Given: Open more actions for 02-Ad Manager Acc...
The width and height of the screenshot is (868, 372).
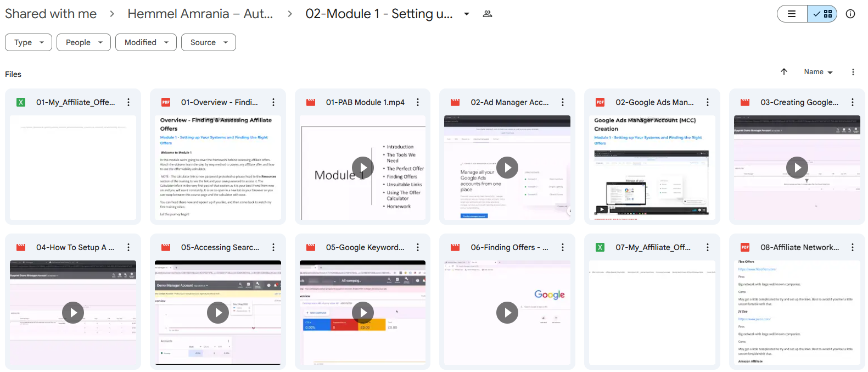Looking at the screenshot, I should 563,102.
